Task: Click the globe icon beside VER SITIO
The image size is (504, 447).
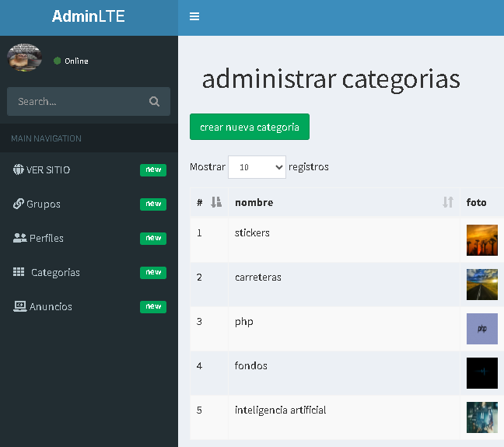Action: pos(19,169)
